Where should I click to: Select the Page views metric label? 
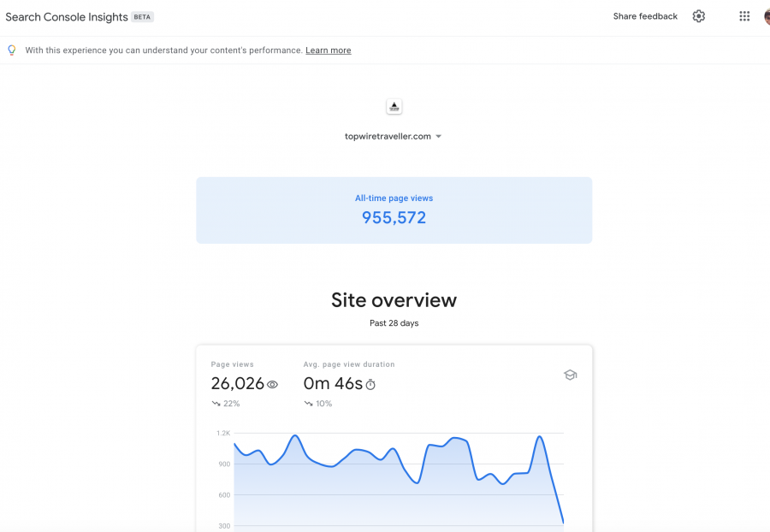232,364
